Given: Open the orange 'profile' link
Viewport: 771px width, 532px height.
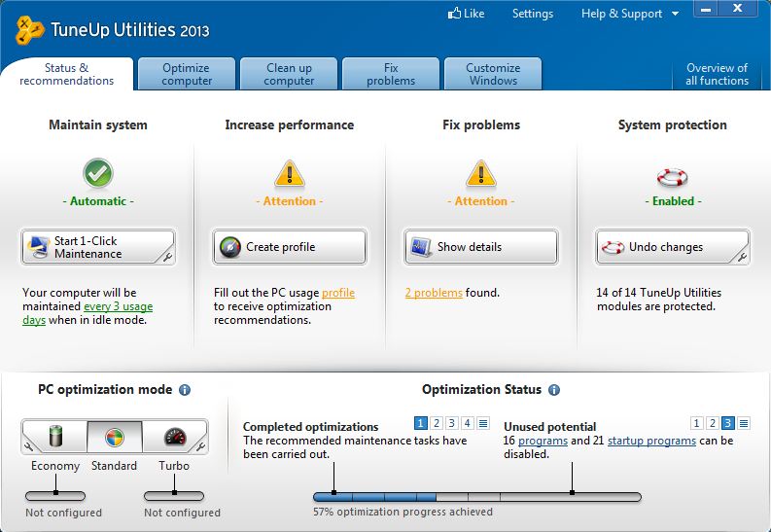Looking at the screenshot, I should (x=338, y=293).
